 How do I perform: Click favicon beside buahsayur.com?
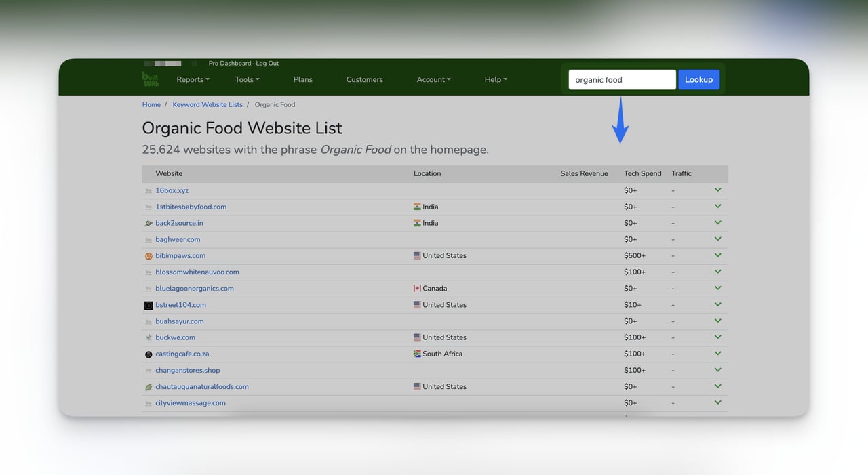pos(149,322)
